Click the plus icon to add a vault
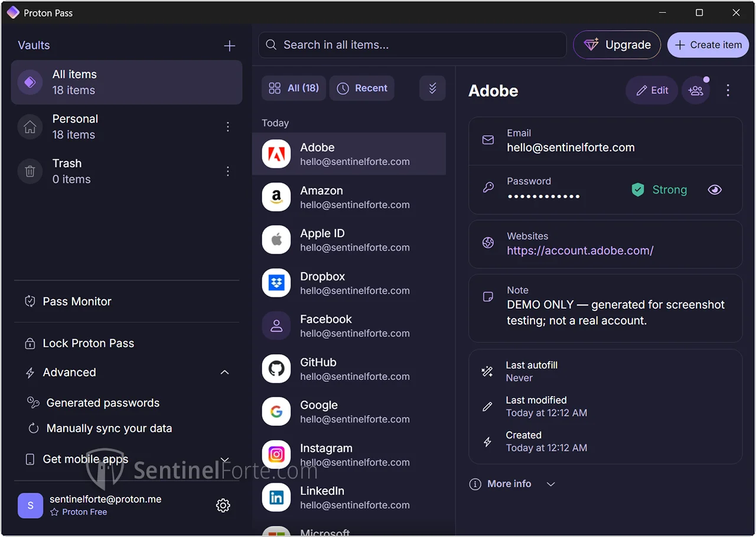This screenshot has height=537, width=756. 230,46
